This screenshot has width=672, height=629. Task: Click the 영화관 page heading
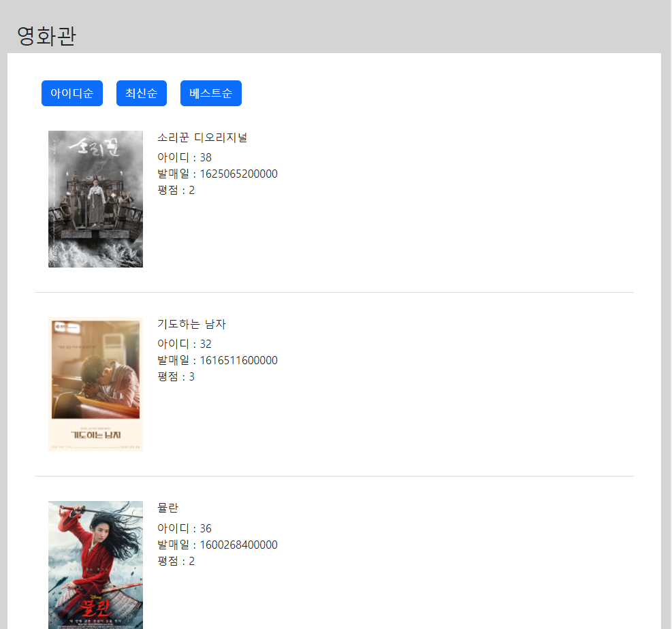pos(47,35)
